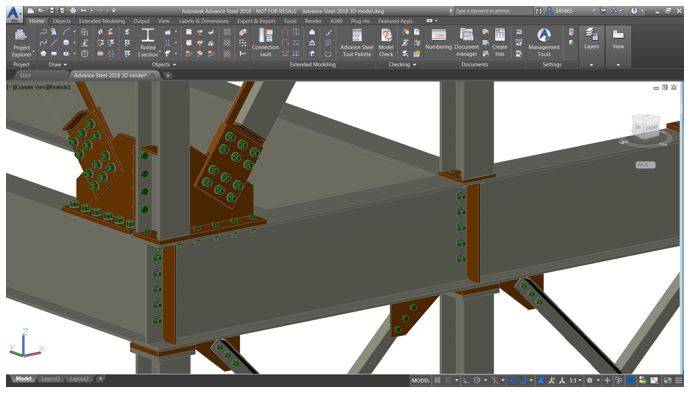Open the Labels & Dimensions tab
This screenshot has width=691, height=394.
(x=204, y=21)
